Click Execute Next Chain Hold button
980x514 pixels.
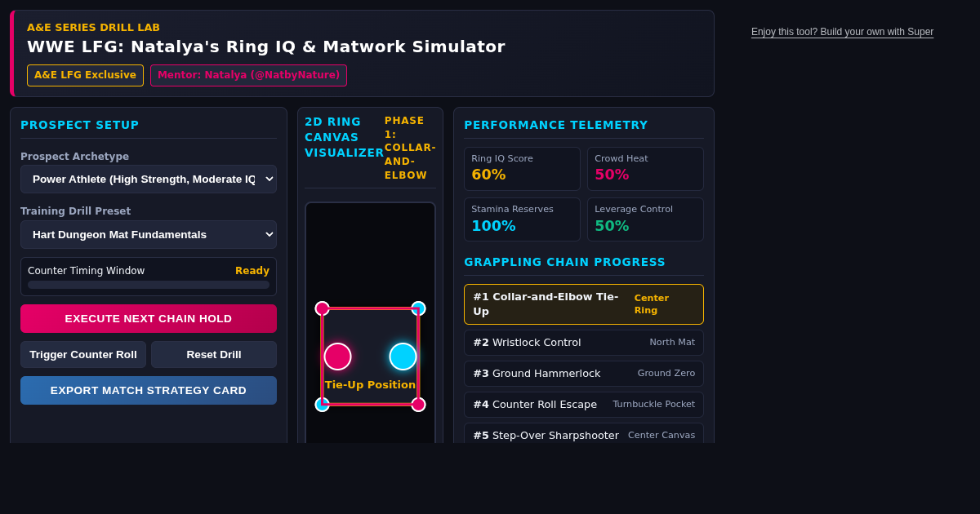[x=149, y=318]
